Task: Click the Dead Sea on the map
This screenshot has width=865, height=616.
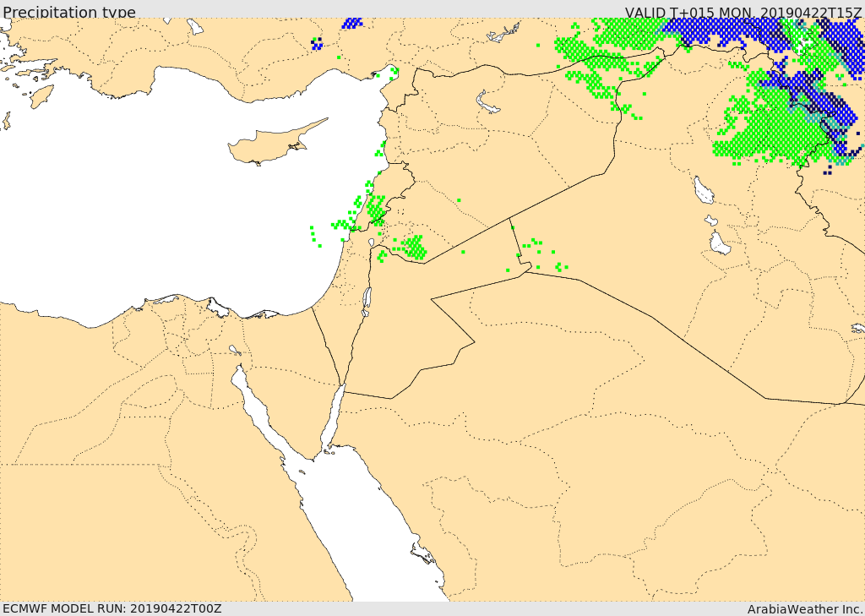Action: (x=367, y=301)
